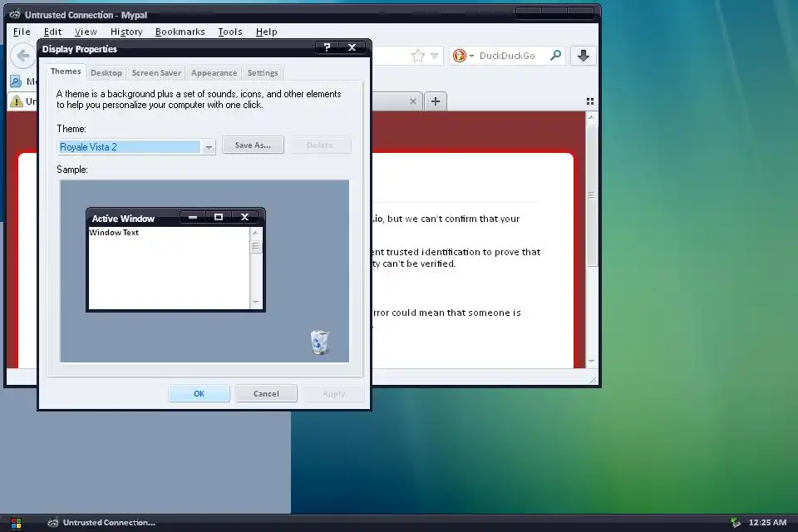The width and height of the screenshot is (798, 532).
Task: Open the Help menu in Mypal
Action: [266, 32]
